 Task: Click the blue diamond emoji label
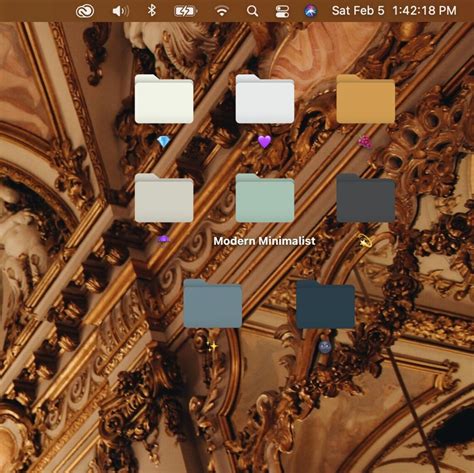164,142
